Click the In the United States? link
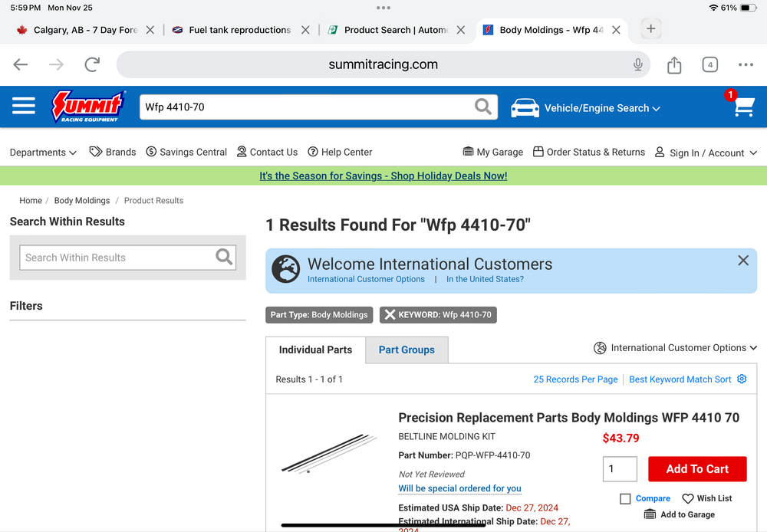Viewport: 767px width, 532px height. click(x=485, y=279)
